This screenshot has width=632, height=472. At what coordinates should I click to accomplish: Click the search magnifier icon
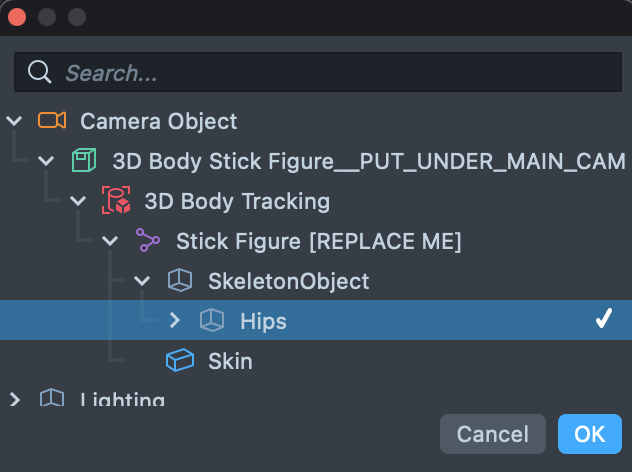point(40,72)
